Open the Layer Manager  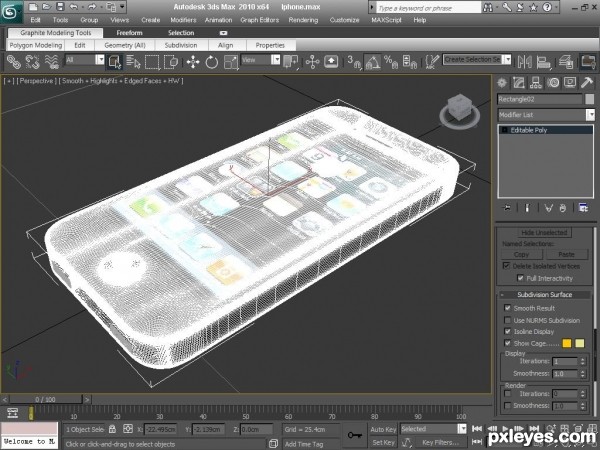coord(566,61)
